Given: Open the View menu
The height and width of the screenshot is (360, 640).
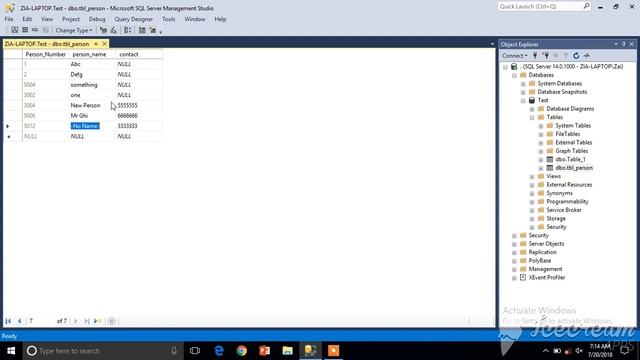Looking at the screenshot, I should (47, 19).
